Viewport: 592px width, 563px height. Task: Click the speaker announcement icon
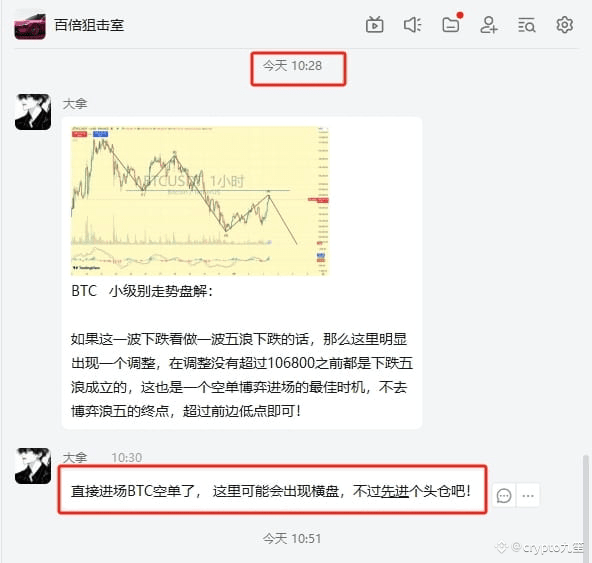point(413,25)
